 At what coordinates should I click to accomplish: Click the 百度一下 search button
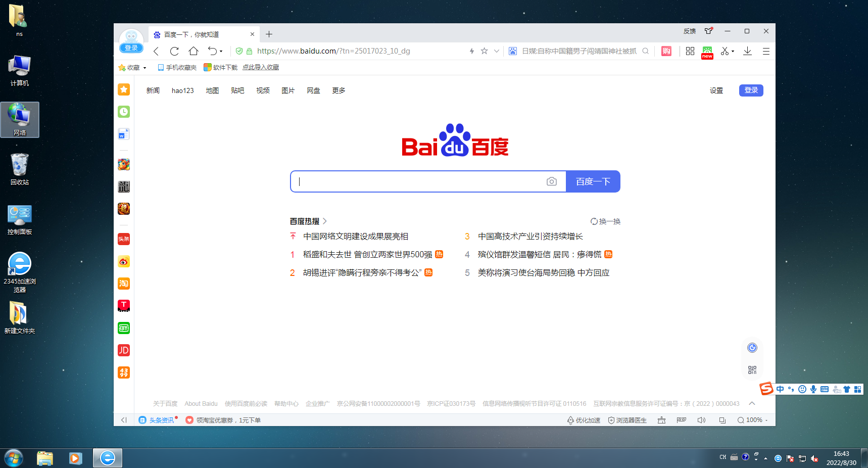point(593,181)
